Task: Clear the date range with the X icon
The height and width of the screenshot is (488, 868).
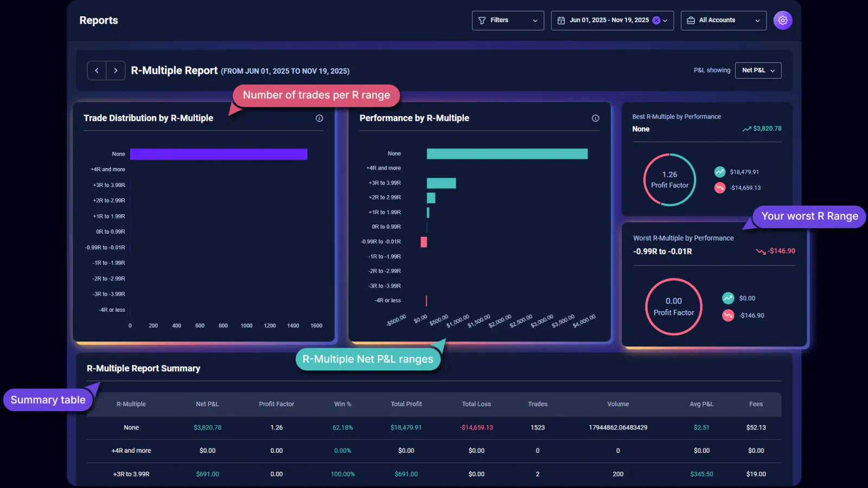Action: click(656, 20)
